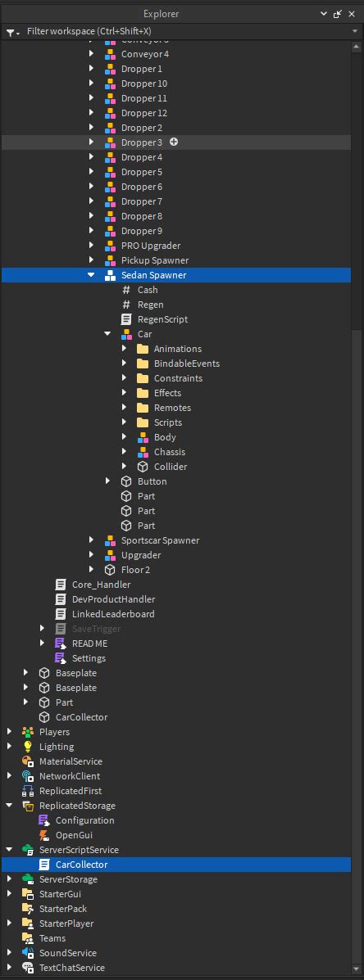Collapse the ReplicatedStorage service
The width and height of the screenshot is (364, 980).
click(x=9, y=806)
